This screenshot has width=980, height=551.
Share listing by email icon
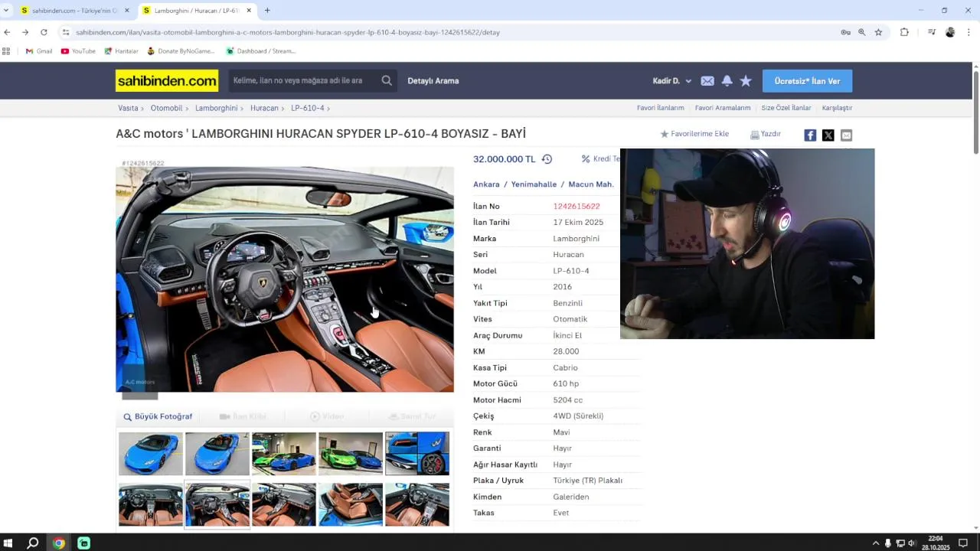coord(846,135)
